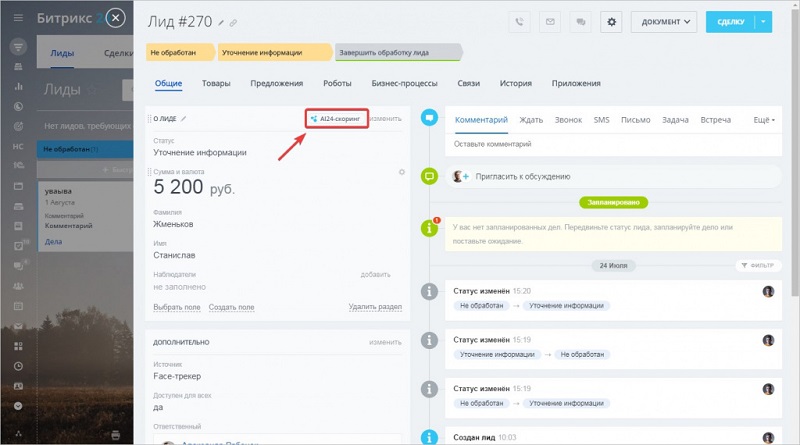Click the AI24-скоринг button
Screen dimensions: 800x445
pos(337,118)
